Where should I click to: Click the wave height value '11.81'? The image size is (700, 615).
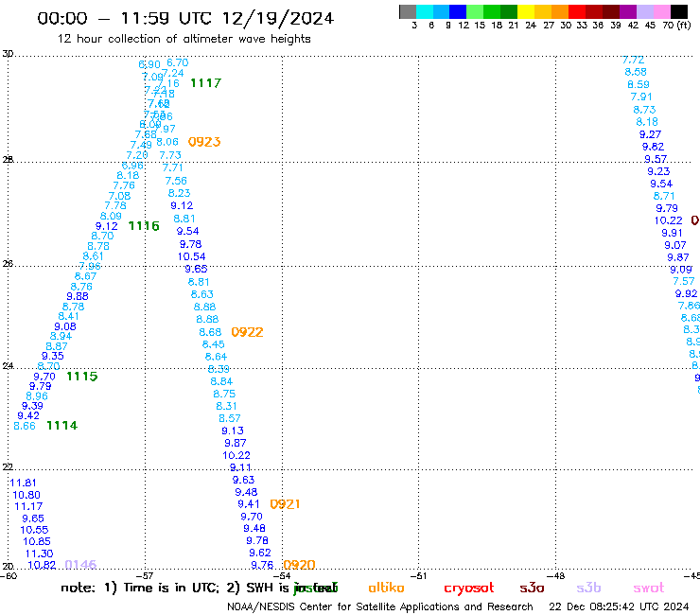[x=23, y=483]
